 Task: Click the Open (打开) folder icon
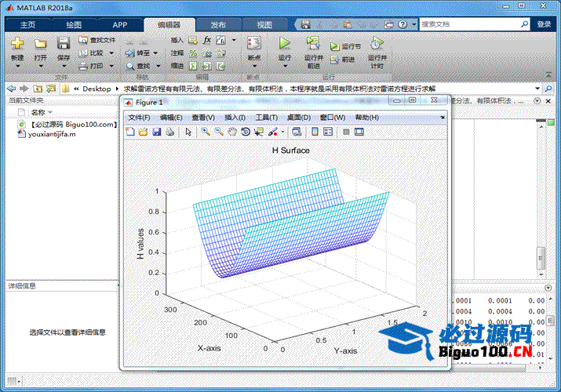click(x=40, y=44)
